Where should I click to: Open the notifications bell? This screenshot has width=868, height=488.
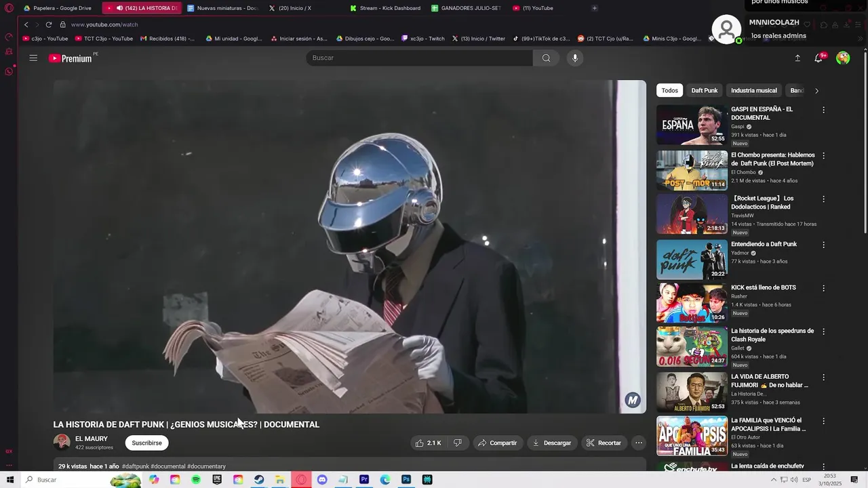click(818, 58)
